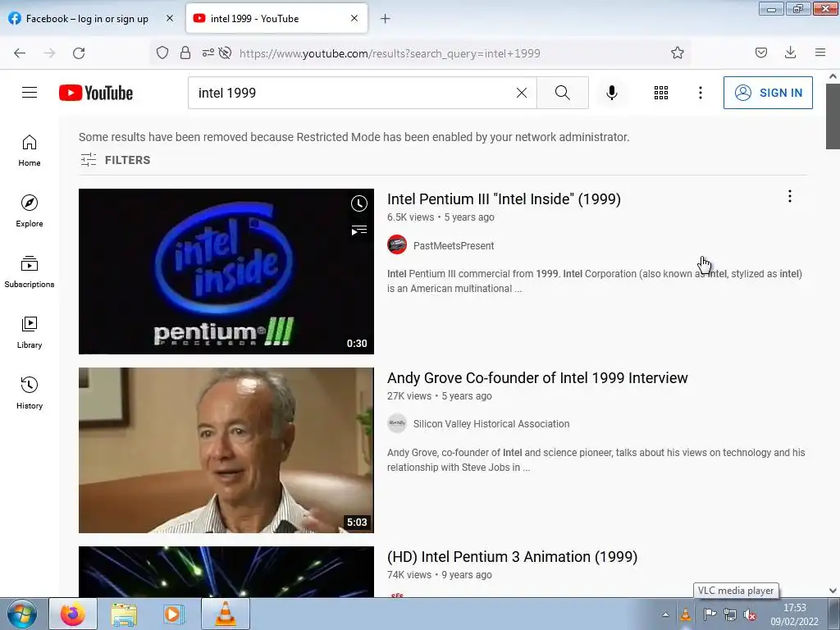This screenshot has height=630, width=840.
Task: Add Intel Inside video to queue
Action: tap(359, 231)
